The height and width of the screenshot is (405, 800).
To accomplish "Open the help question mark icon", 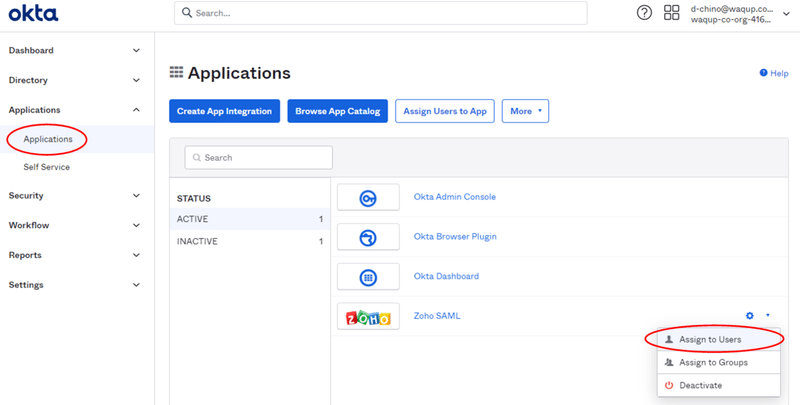I will point(644,13).
